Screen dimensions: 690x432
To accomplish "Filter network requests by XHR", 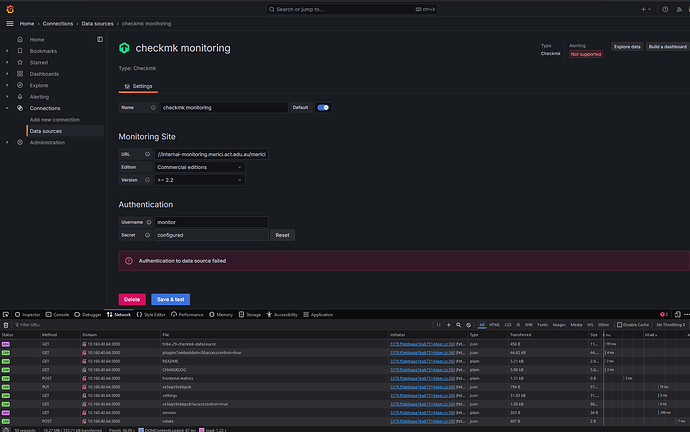I will coord(529,325).
